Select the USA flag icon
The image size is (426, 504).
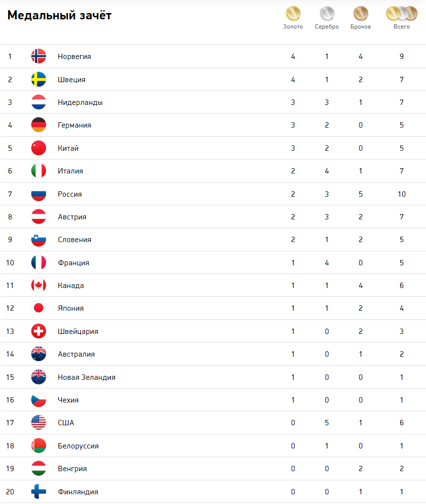pos(39,423)
